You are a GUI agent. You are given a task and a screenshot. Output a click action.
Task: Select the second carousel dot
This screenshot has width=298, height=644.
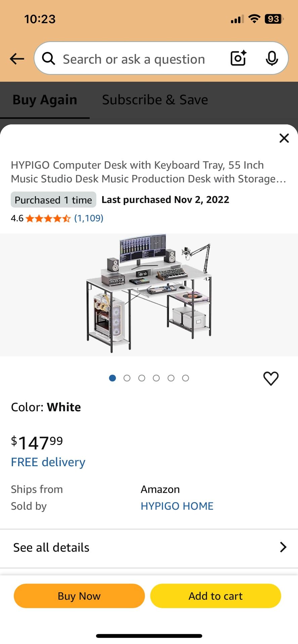click(127, 378)
